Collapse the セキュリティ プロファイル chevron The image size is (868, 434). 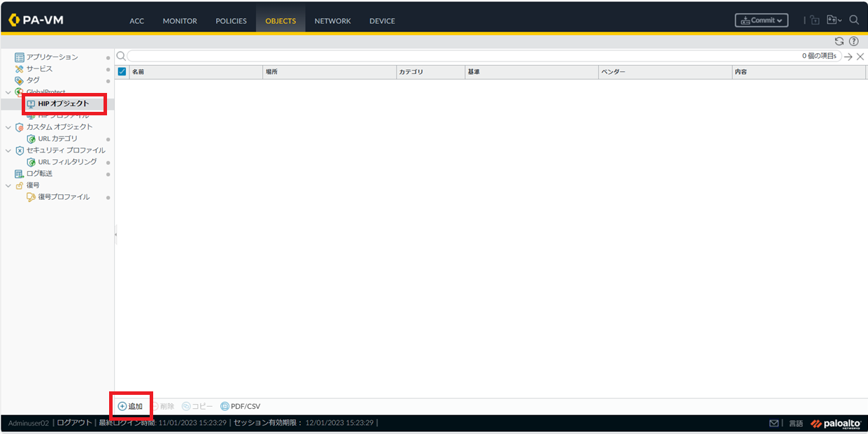(8, 150)
